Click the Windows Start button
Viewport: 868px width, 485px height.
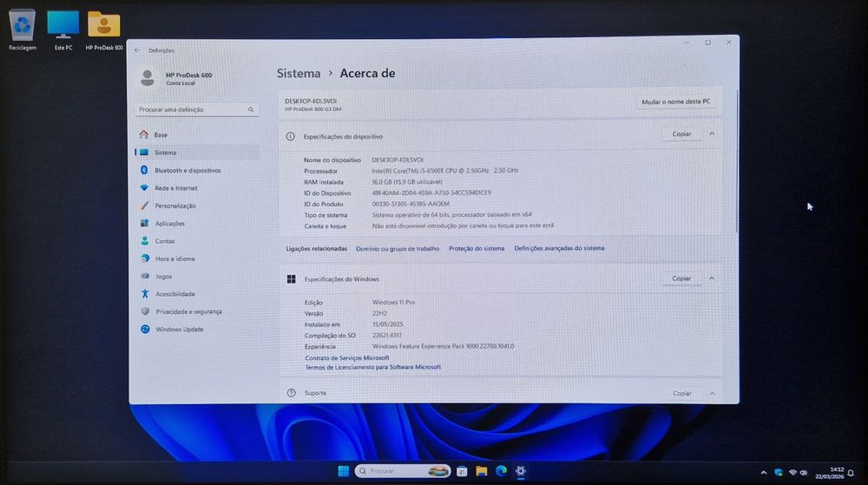coord(343,471)
